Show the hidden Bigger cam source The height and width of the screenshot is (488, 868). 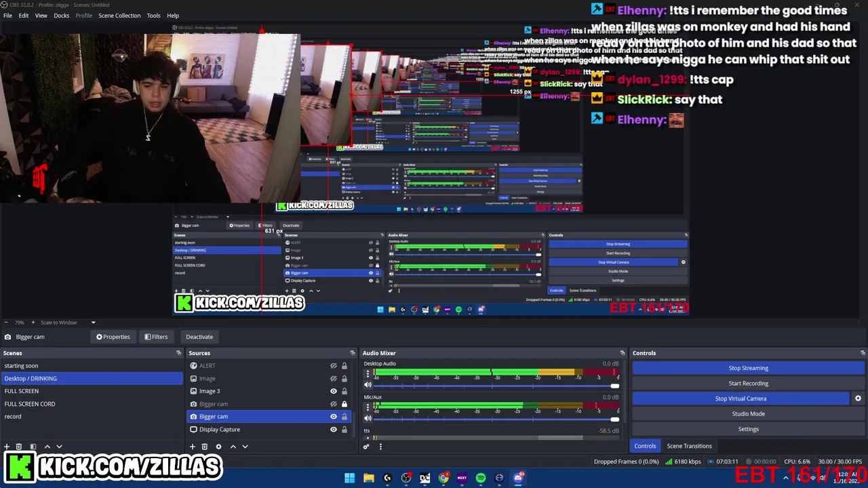[x=333, y=404]
